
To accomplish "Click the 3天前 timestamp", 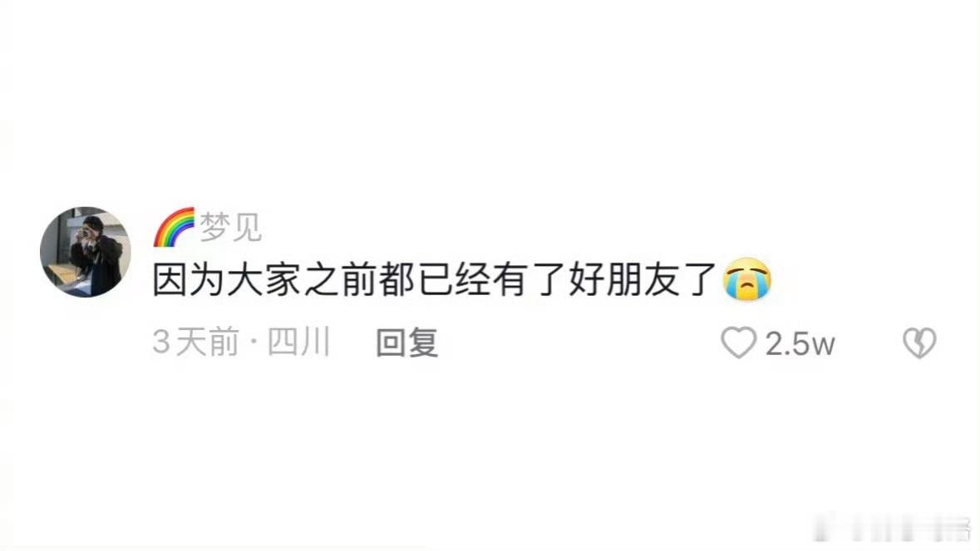I will click(195, 342).
